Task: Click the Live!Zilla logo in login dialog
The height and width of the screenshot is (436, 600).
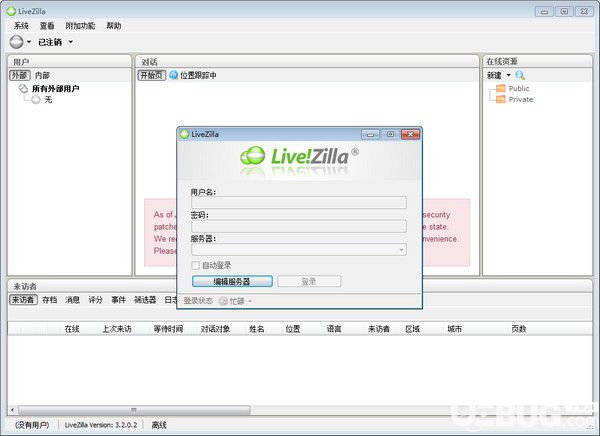Action: pos(300,156)
